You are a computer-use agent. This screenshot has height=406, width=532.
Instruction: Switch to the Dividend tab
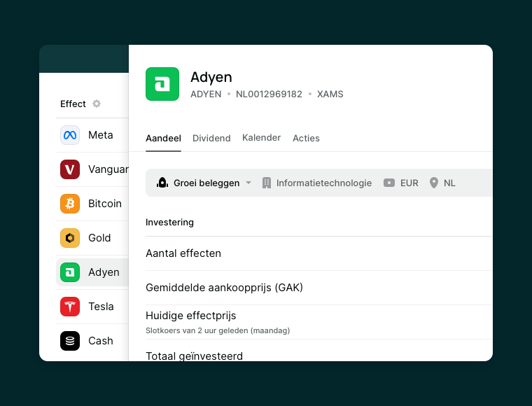coord(211,139)
